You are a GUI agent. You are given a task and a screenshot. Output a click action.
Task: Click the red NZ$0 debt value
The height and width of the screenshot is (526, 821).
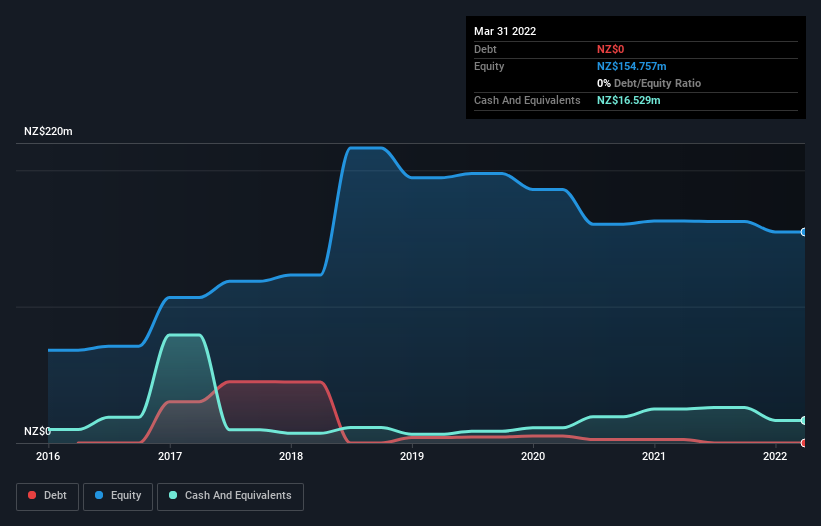[x=611, y=49]
